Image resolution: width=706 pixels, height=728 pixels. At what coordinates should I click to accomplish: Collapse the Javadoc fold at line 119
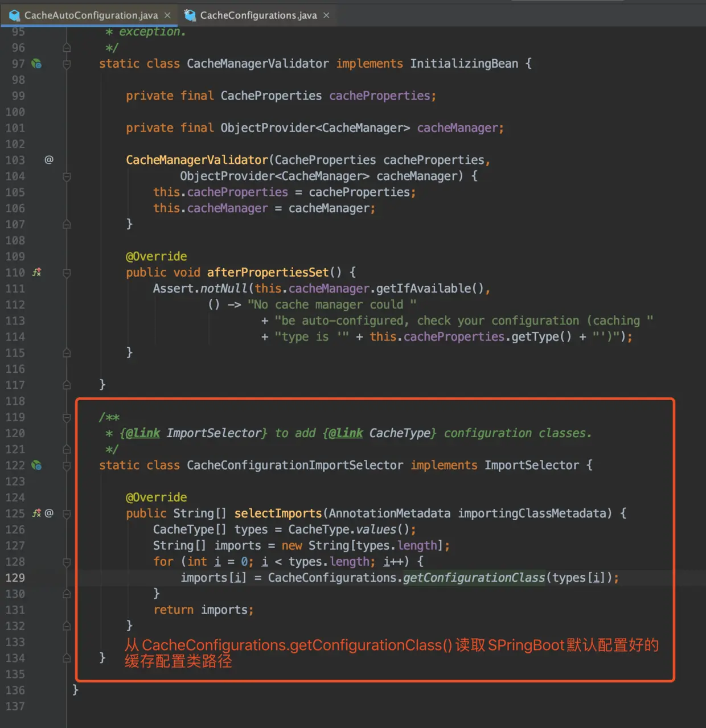tap(67, 417)
